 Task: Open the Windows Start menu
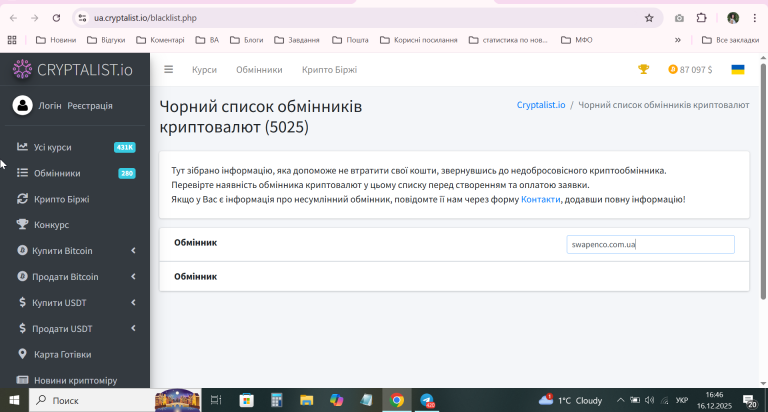[14, 400]
